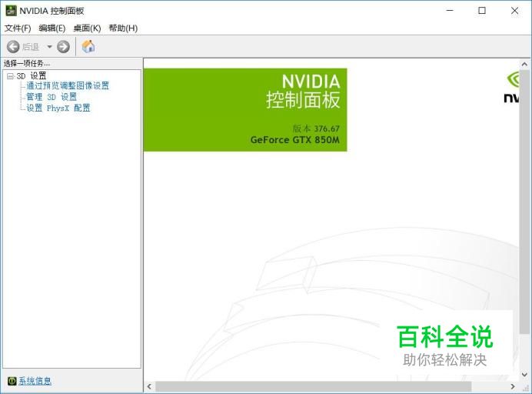Image resolution: width=532 pixels, height=394 pixels.
Task: Maximize the NVIDIA 控制面板 window
Action: (x=482, y=11)
